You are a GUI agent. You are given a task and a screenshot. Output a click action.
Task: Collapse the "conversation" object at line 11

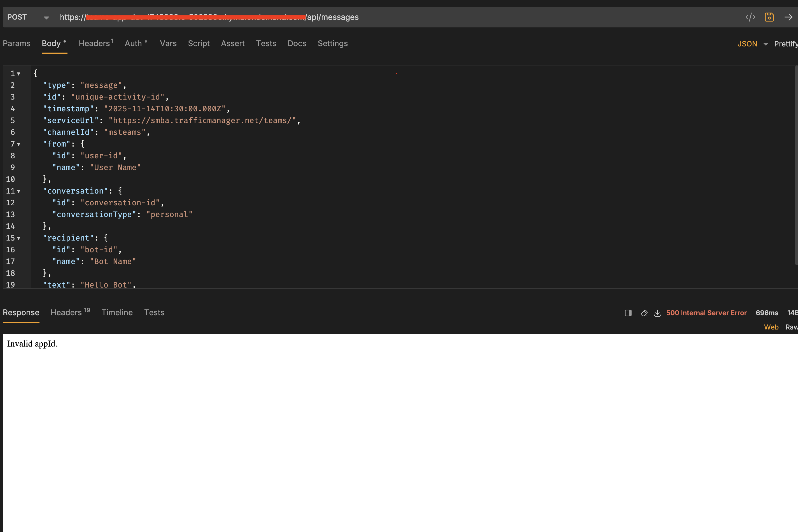point(19,191)
